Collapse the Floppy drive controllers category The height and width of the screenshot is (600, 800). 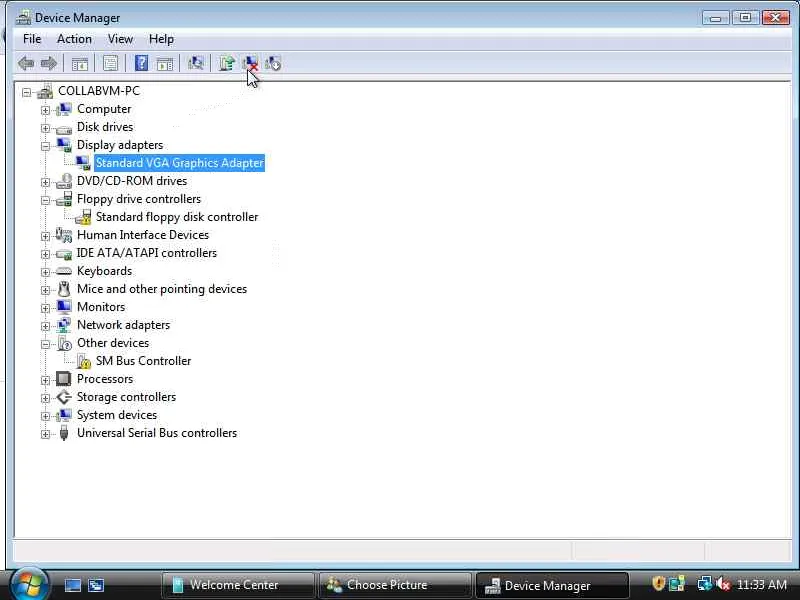(x=45, y=200)
